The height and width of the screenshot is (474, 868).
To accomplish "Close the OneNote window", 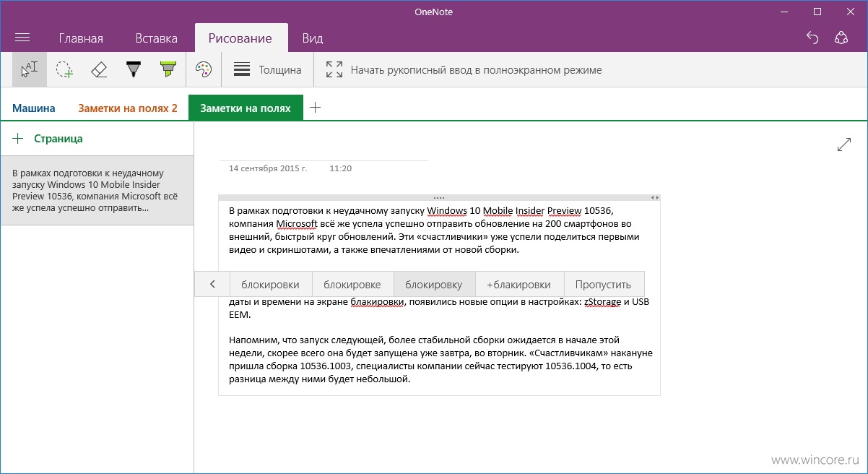I will (x=851, y=12).
